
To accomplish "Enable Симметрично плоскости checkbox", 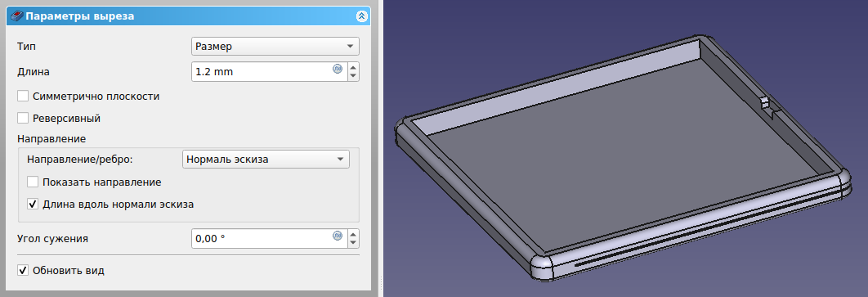I will [23, 96].
